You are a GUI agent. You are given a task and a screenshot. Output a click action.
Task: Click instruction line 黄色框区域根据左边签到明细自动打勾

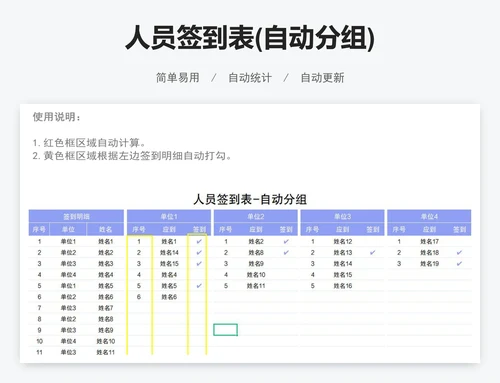(x=132, y=156)
